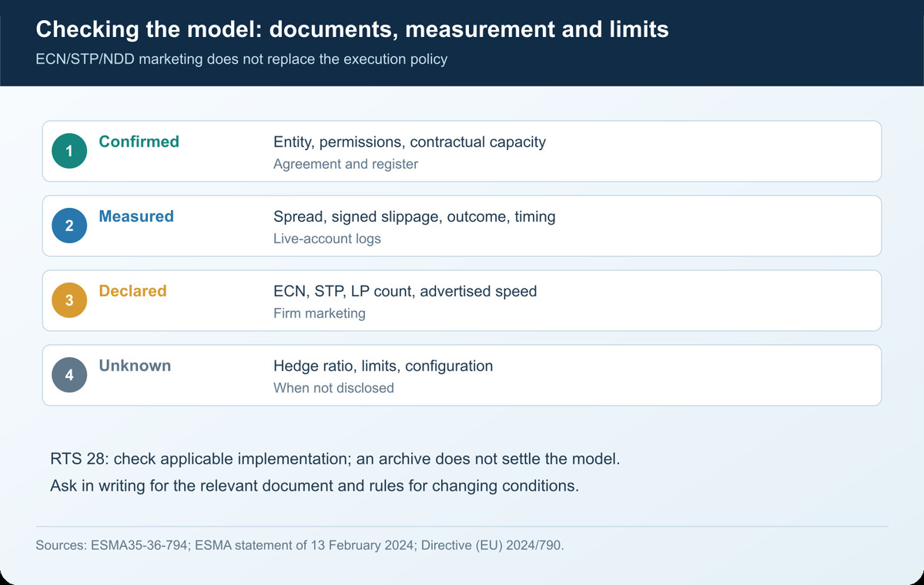Screen dimensions: 924x585
Task: Click the "Sources: ESMA35-36-794" footnote
Action: pyautogui.click(x=300, y=545)
